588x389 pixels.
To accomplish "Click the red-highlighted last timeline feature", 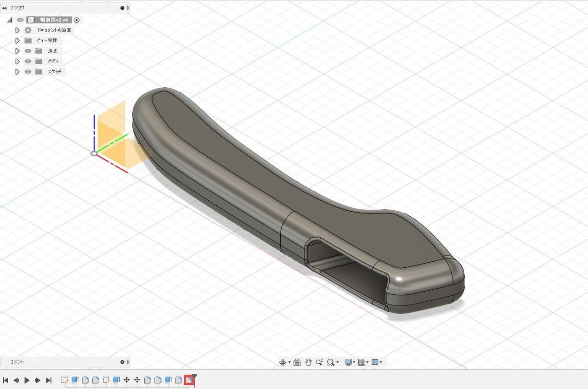I will [189, 380].
